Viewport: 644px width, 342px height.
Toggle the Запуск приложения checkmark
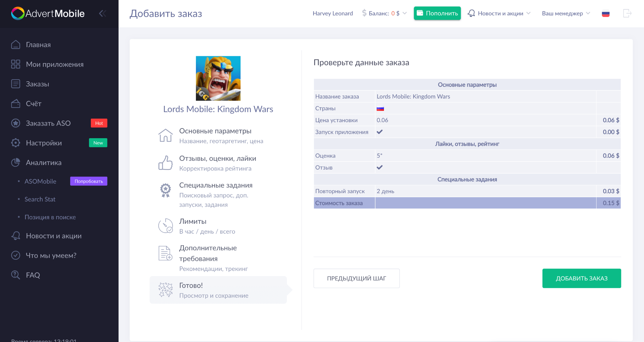tap(380, 132)
